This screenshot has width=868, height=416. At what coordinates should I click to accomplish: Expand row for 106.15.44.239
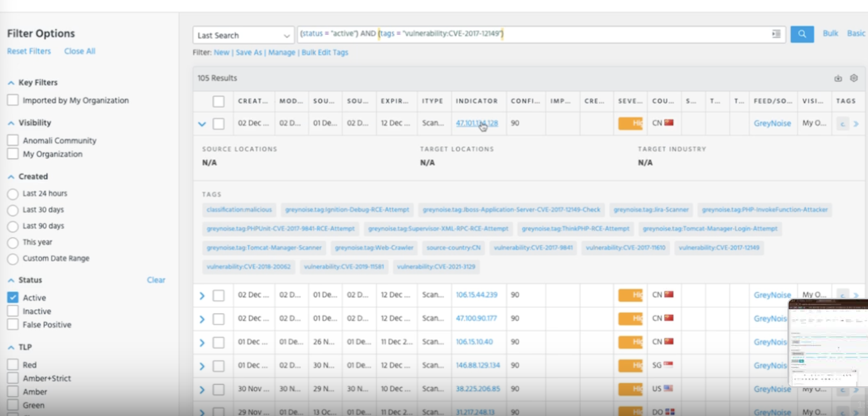[202, 295]
